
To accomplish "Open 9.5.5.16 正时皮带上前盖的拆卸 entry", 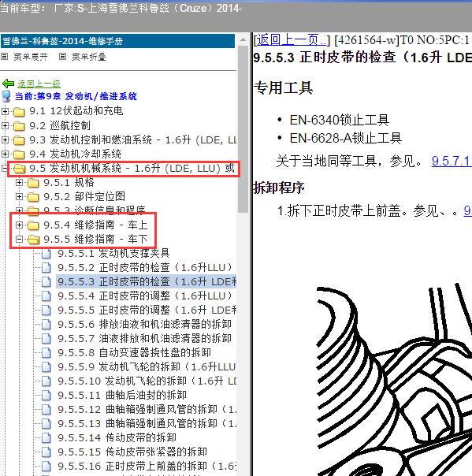I will [147, 466].
